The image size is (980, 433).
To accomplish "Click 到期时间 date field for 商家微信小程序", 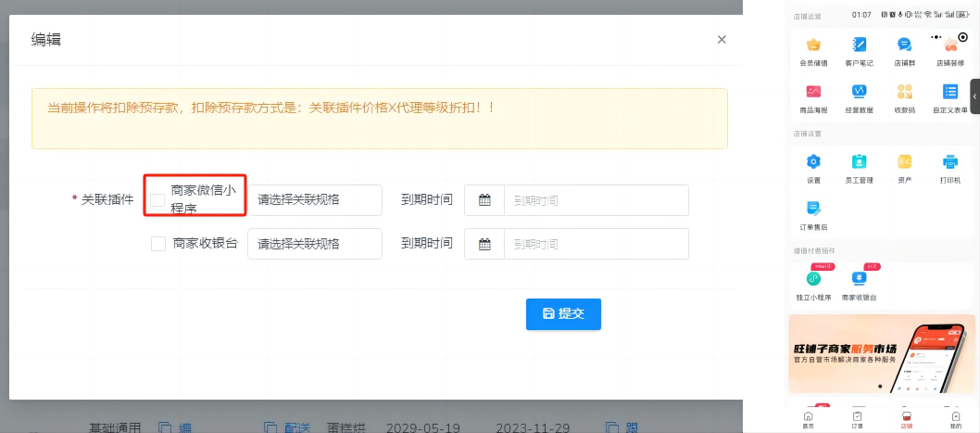I will [x=596, y=200].
